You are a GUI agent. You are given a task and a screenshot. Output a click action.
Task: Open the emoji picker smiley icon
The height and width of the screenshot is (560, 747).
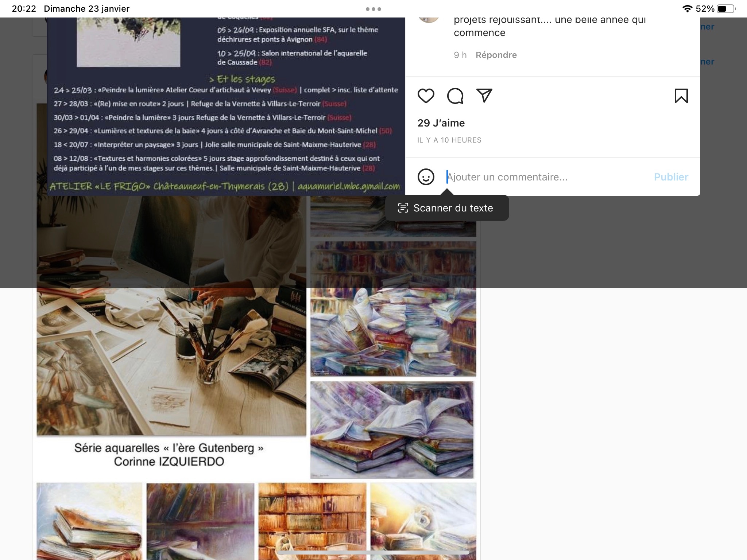[x=426, y=177]
